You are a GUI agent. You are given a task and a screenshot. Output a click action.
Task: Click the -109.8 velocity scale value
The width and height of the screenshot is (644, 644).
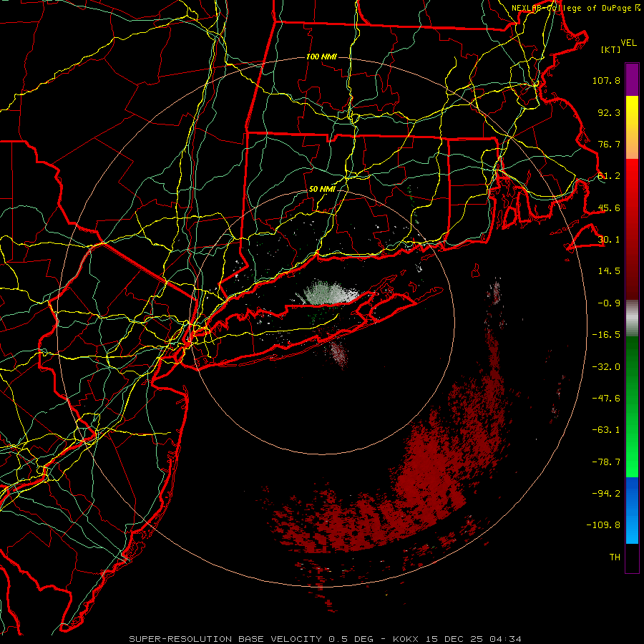click(x=603, y=525)
